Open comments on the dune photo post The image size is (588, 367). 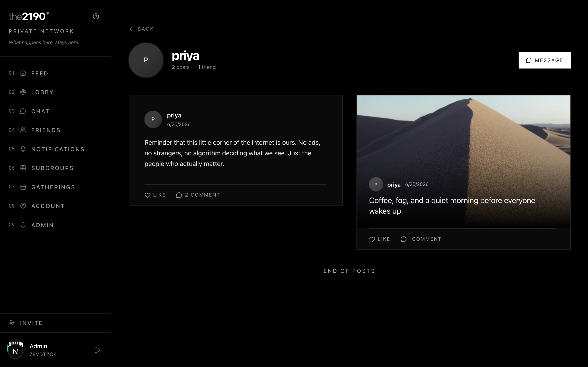(x=421, y=239)
